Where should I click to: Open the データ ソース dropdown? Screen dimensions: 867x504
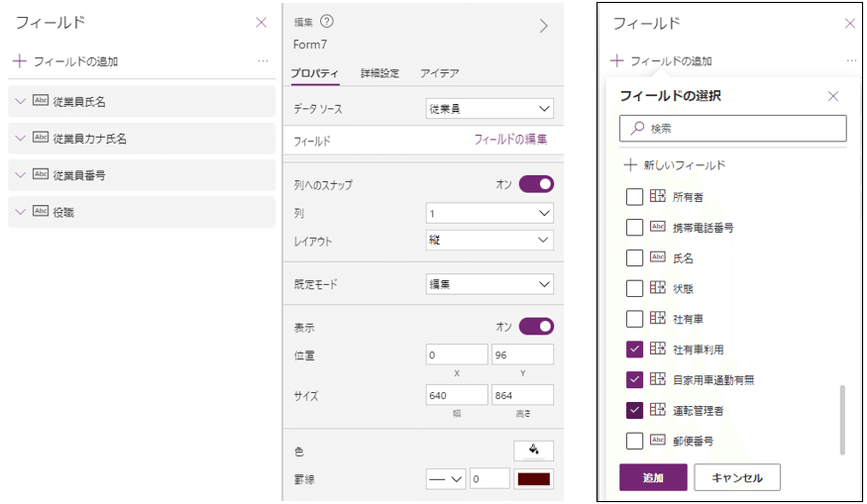(x=489, y=109)
